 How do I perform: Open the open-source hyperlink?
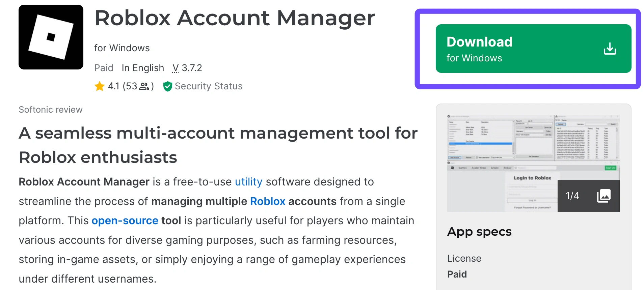click(125, 221)
